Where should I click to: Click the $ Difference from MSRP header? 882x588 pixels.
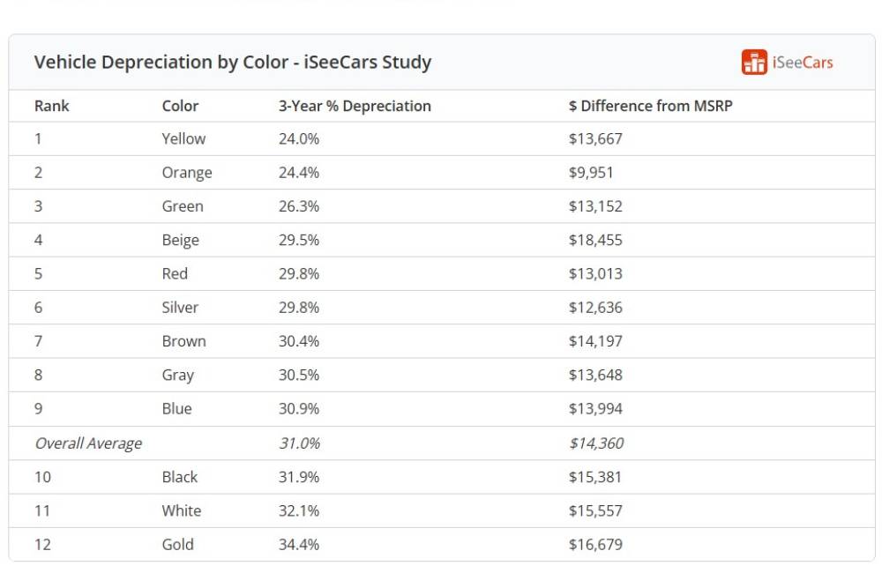coord(650,106)
